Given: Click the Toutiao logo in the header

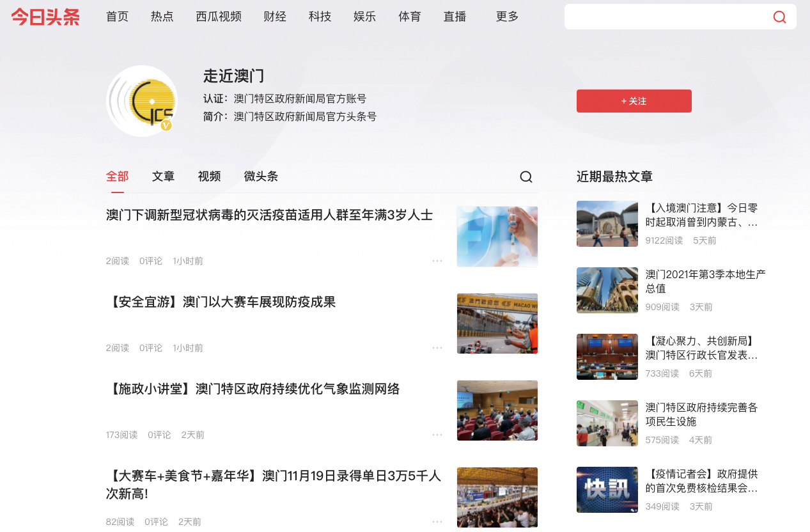Looking at the screenshot, I should point(45,17).
